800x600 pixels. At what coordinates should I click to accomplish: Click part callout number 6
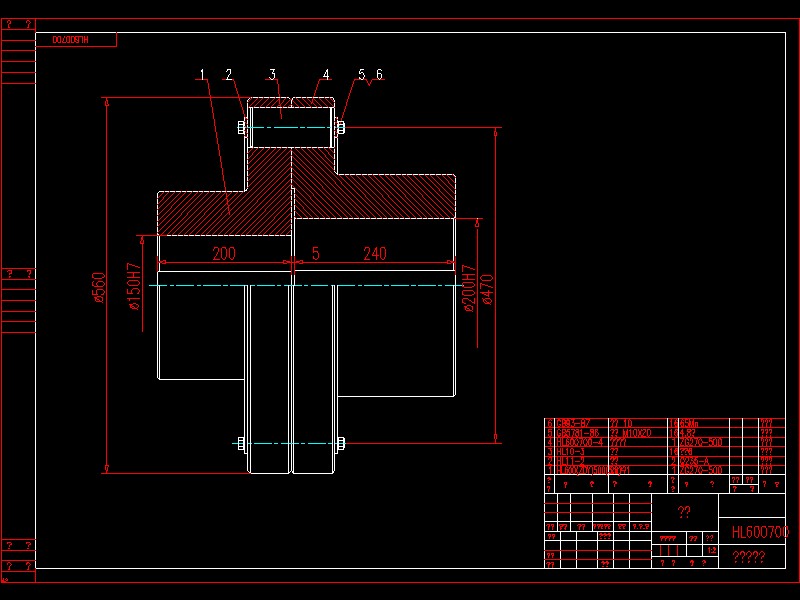click(x=379, y=74)
